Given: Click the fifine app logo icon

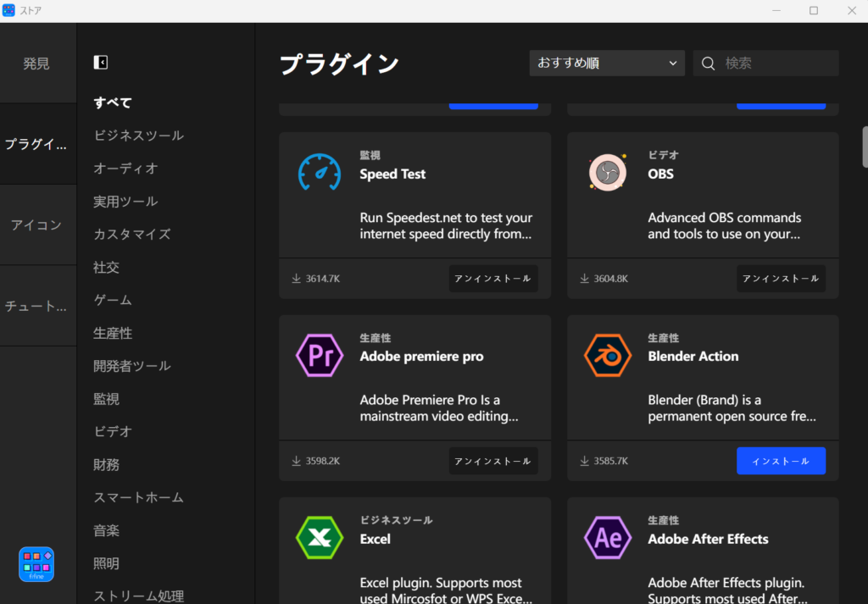Looking at the screenshot, I should click(x=36, y=564).
